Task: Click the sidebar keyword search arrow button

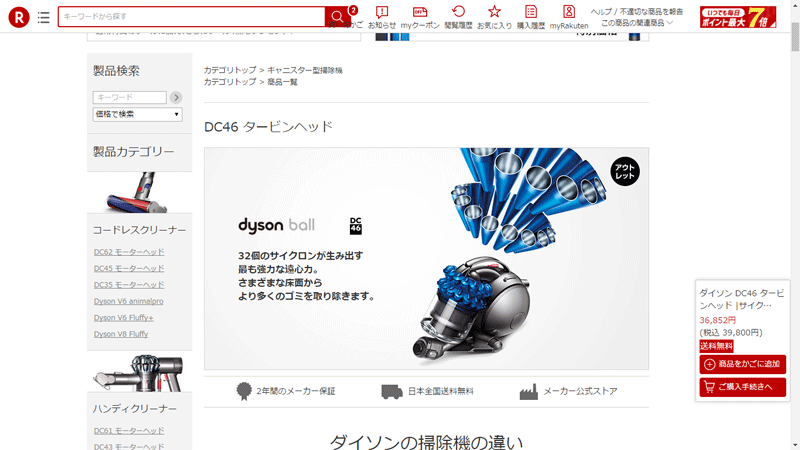Action: 176,97
